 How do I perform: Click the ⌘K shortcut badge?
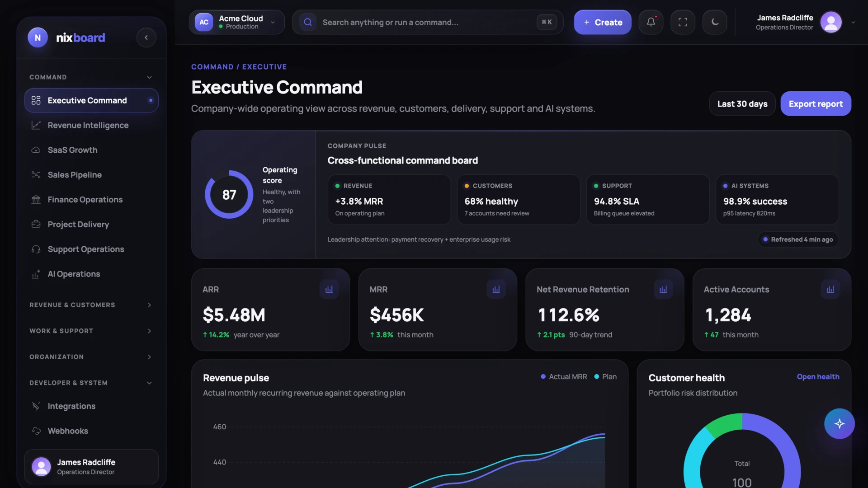click(547, 22)
